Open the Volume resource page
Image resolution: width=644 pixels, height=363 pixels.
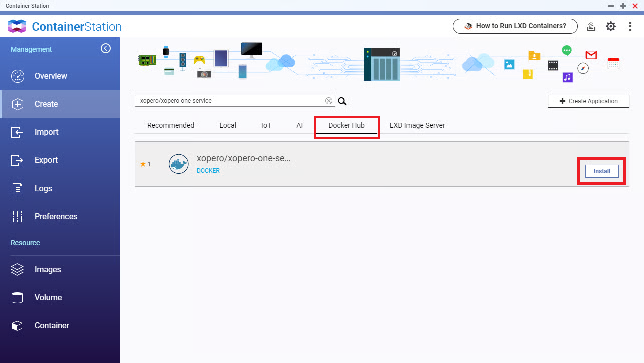point(60,298)
